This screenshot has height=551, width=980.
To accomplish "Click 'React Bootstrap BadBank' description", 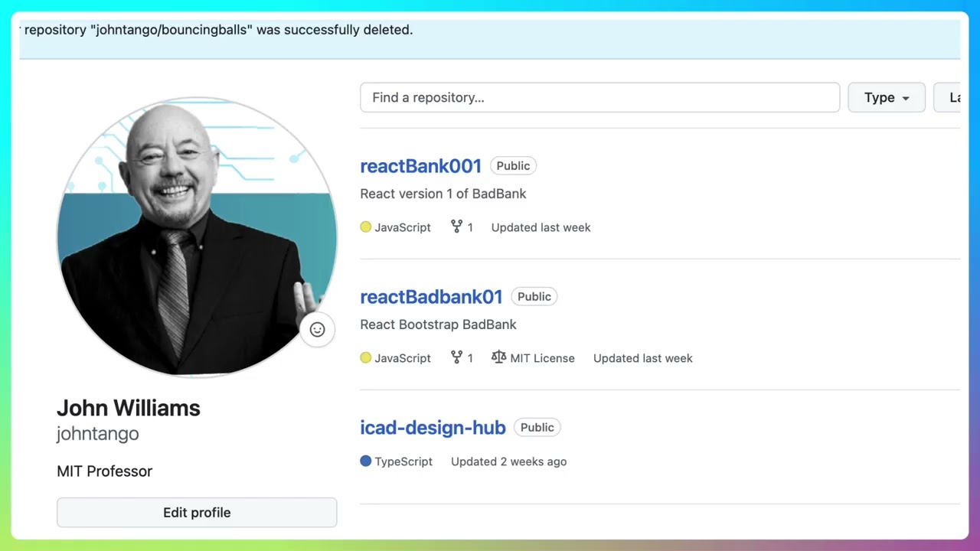I will 438,324.
